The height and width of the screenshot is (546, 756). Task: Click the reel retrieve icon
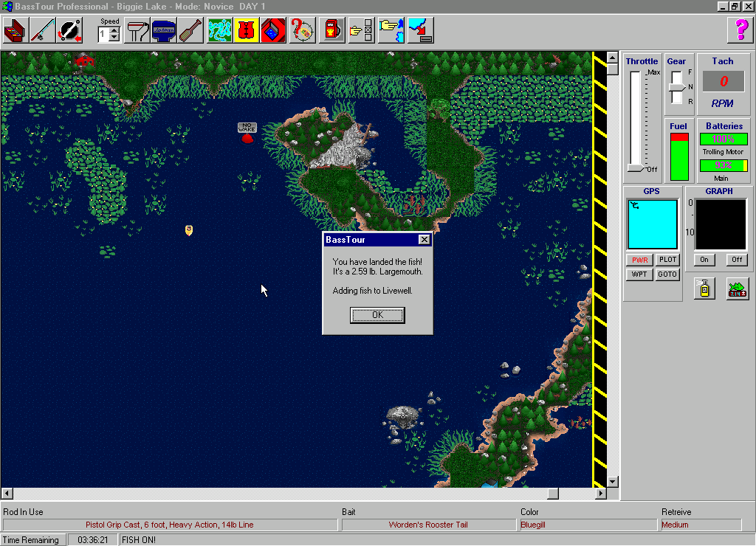coord(69,30)
